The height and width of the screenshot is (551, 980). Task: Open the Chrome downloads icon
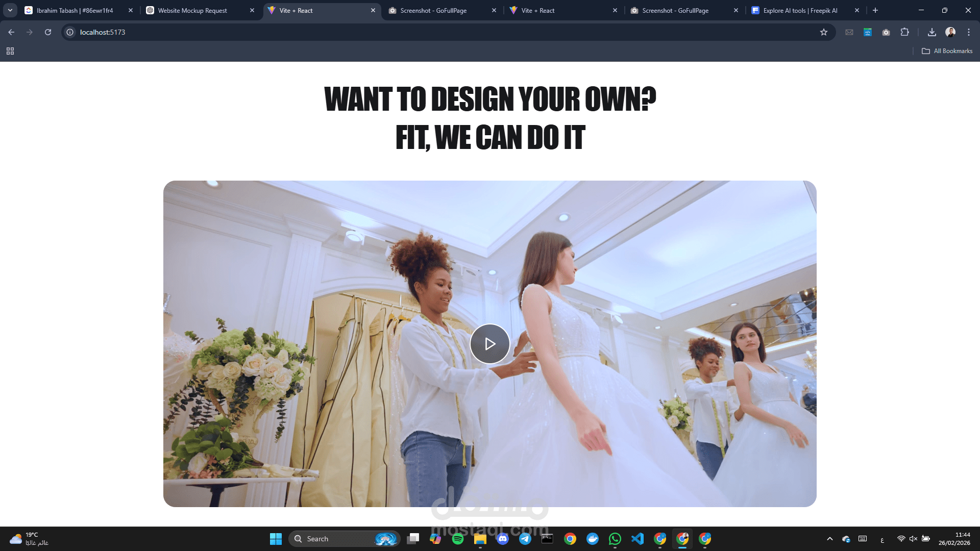point(932,32)
